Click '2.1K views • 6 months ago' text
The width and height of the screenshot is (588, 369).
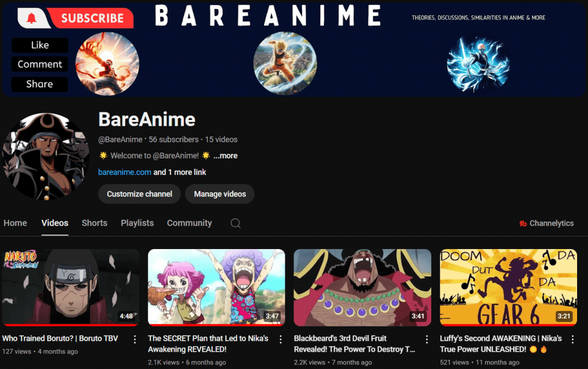pyautogui.click(x=187, y=363)
